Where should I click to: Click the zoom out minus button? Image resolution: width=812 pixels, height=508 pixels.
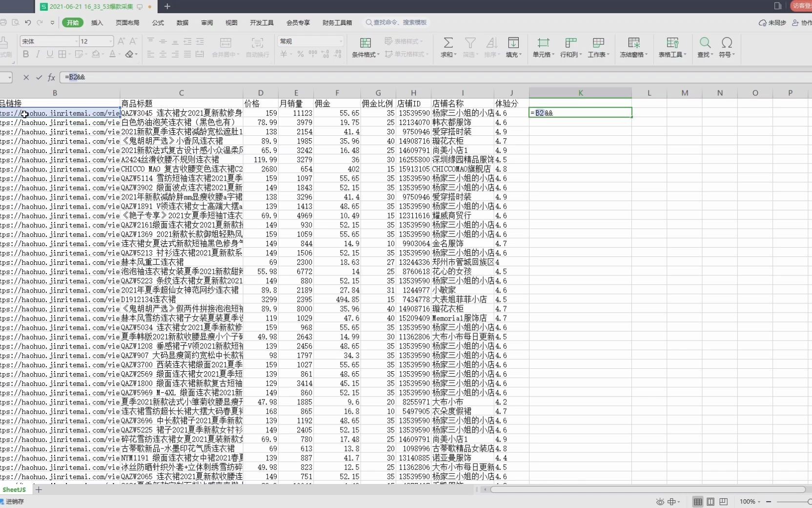[769, 502]
